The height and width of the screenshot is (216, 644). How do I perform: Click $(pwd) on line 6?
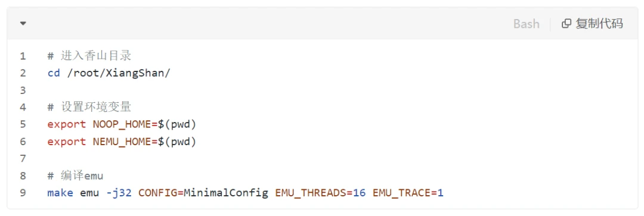[177, 142]
